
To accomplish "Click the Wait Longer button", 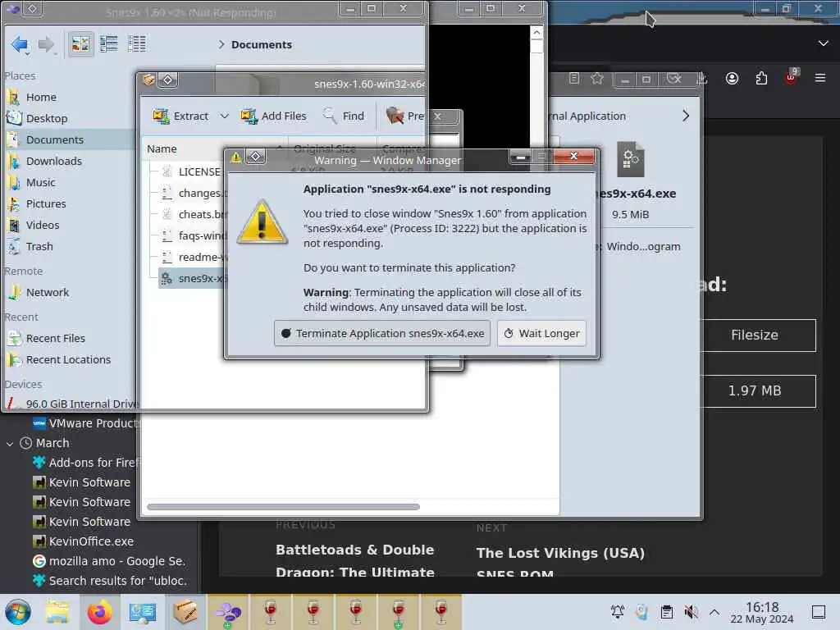I will [x=541, y=333].
